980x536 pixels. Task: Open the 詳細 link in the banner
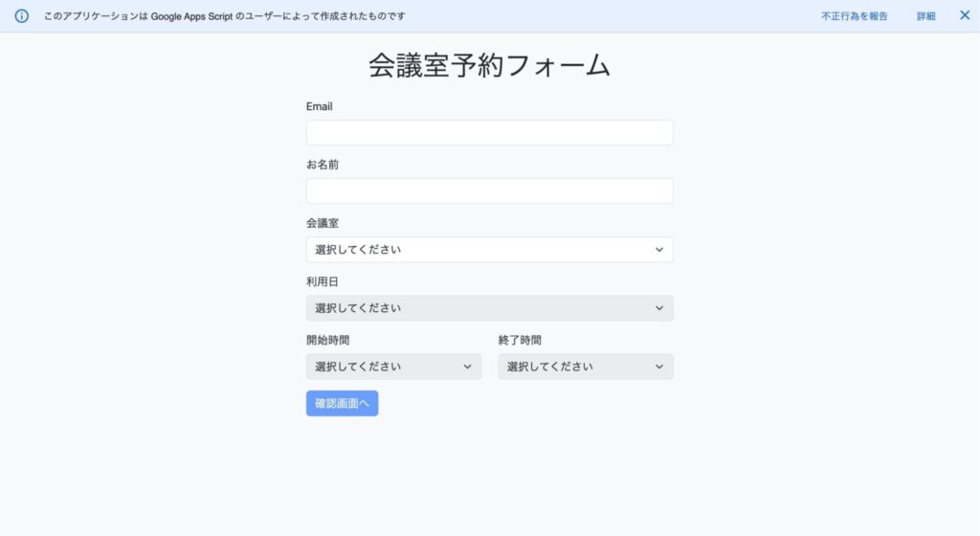coord(925,16)
